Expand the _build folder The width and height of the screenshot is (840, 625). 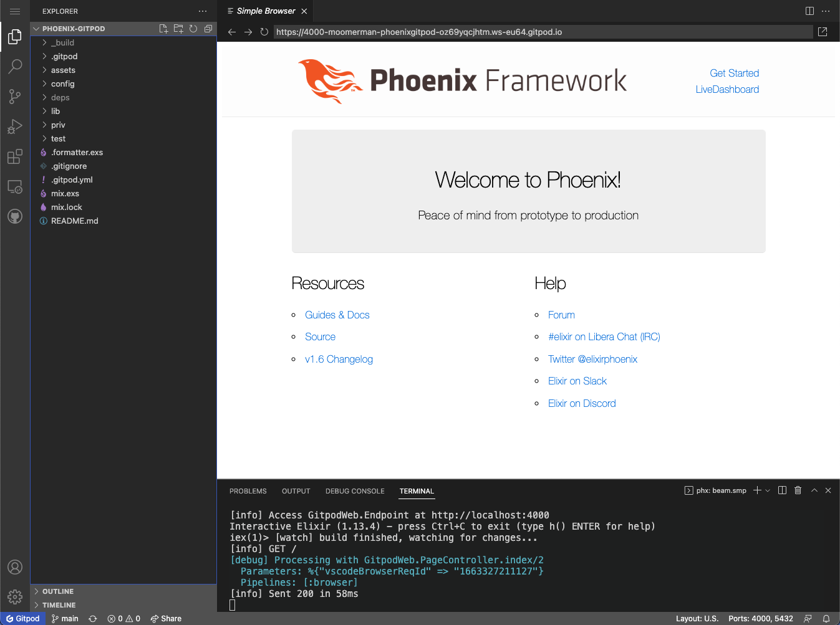coord(123,42)
